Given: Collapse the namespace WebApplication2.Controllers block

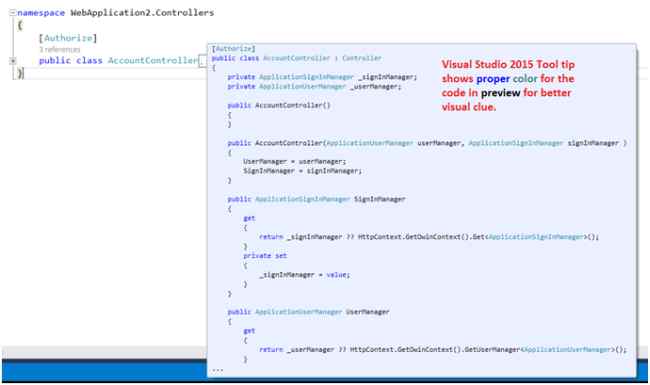Looking at the screenshot, I should point(12,13).
